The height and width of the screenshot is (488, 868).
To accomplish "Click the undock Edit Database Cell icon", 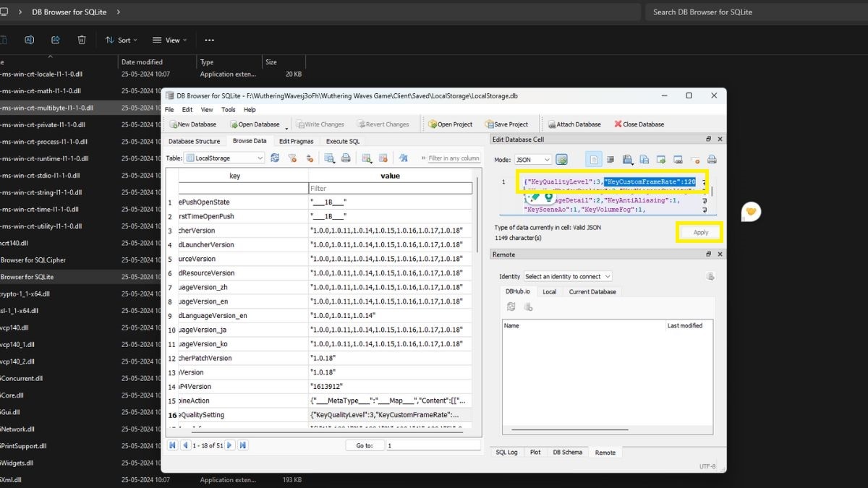I will 709,139.
